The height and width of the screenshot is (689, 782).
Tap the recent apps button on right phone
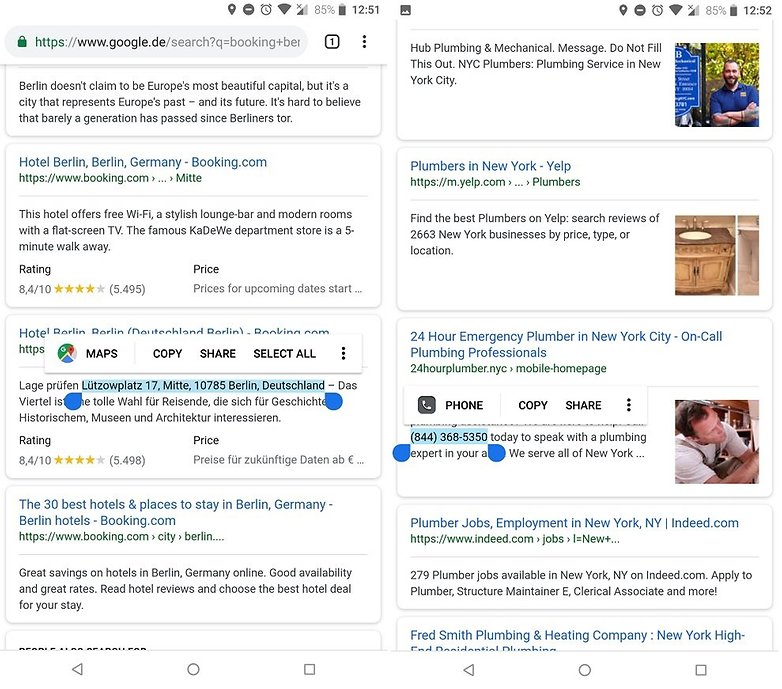coord(701,670)
